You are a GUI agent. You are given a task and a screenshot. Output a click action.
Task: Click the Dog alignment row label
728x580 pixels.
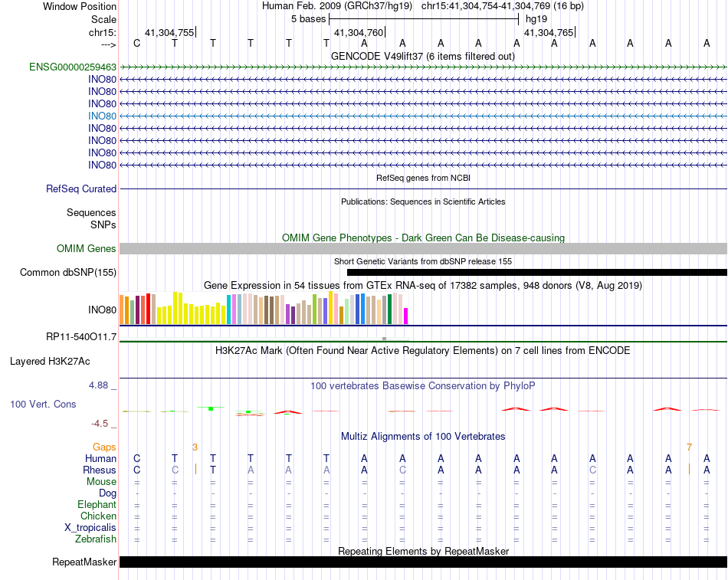(108, 493)
